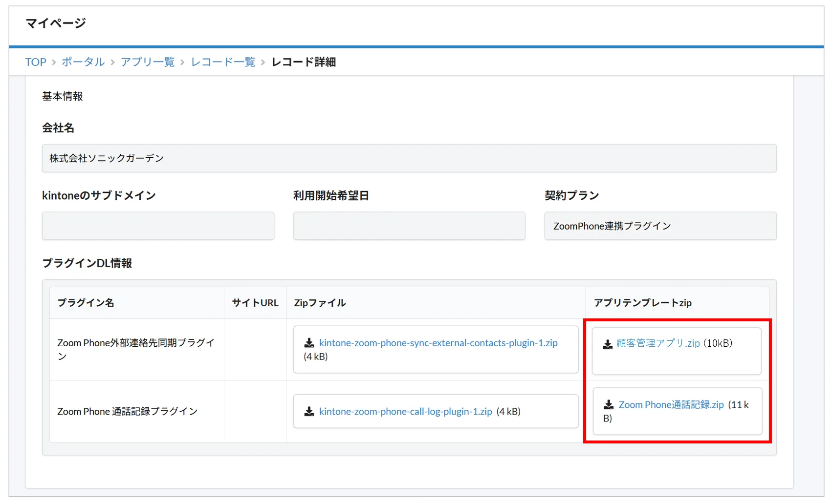Click the プラグインDL情報 section heading
This screenshot has height=504, width=832.
(87, 263)
